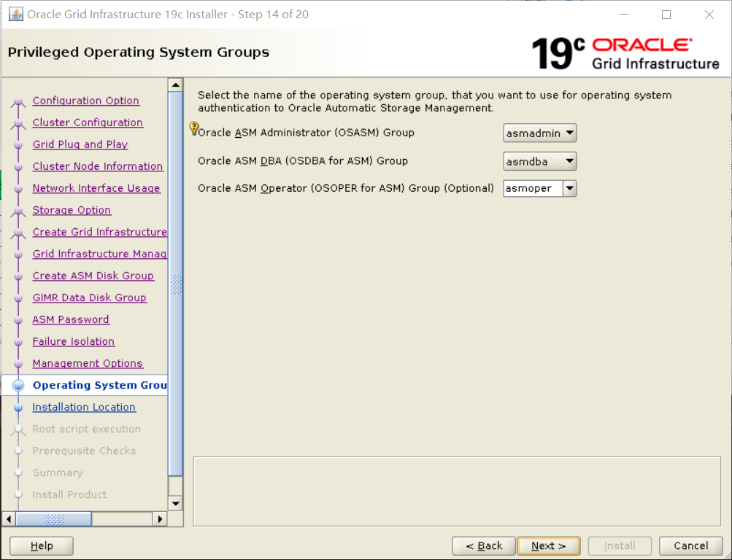Open ASM Password step

pos(71,320)
